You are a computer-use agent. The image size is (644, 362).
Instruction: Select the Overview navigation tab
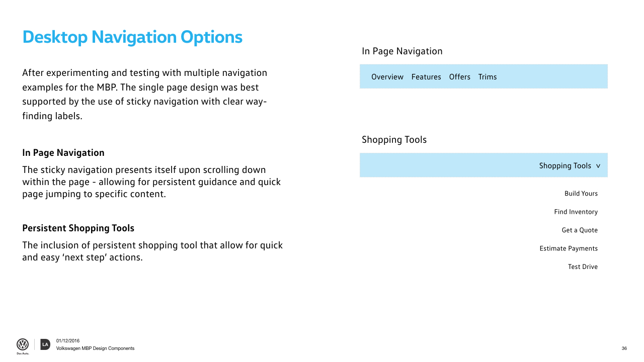pos(387,77)
